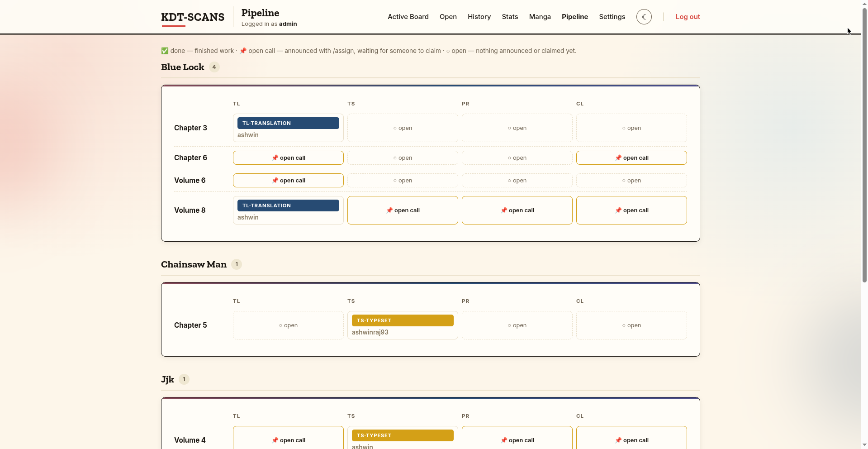Select Blue Lock Volume 6 TL open call

pyautogui.click(x=288, y=181)
